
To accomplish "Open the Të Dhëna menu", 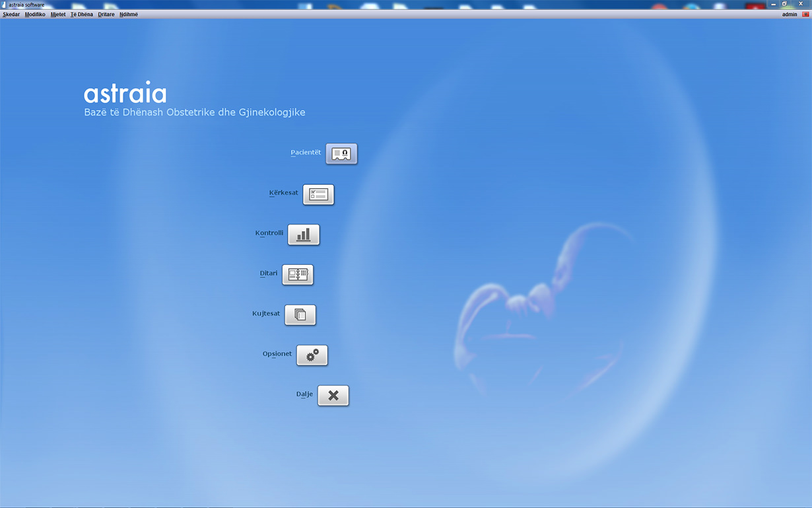I will (x=82, y=15).
